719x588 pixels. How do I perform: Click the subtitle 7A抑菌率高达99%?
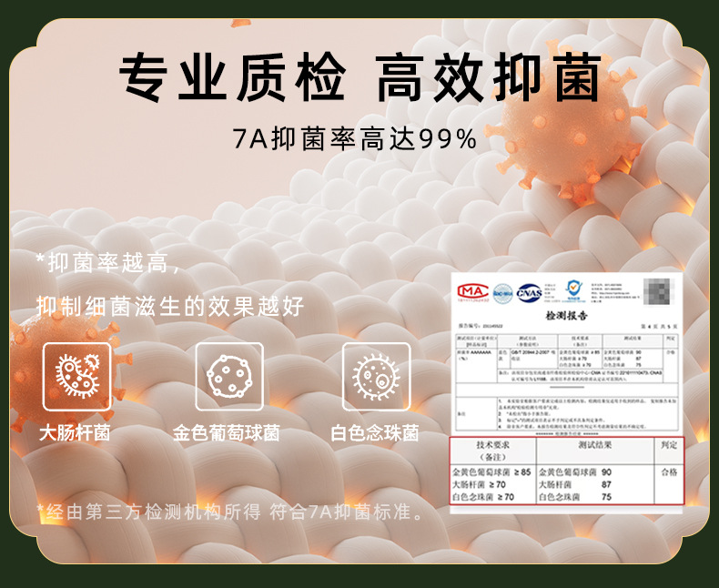tap(354, 138)
